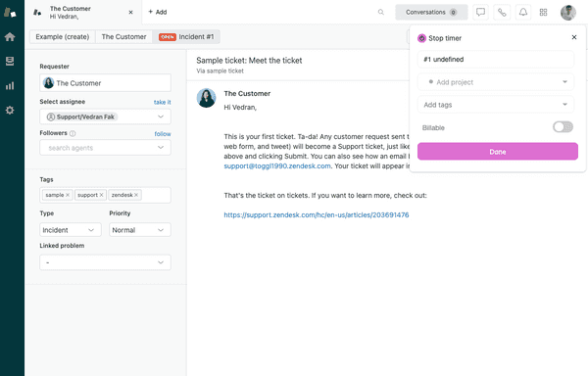Viewport: 588px width, 376px height.
Task: Expand the Add project dropdown
Action: coord(496,82)
